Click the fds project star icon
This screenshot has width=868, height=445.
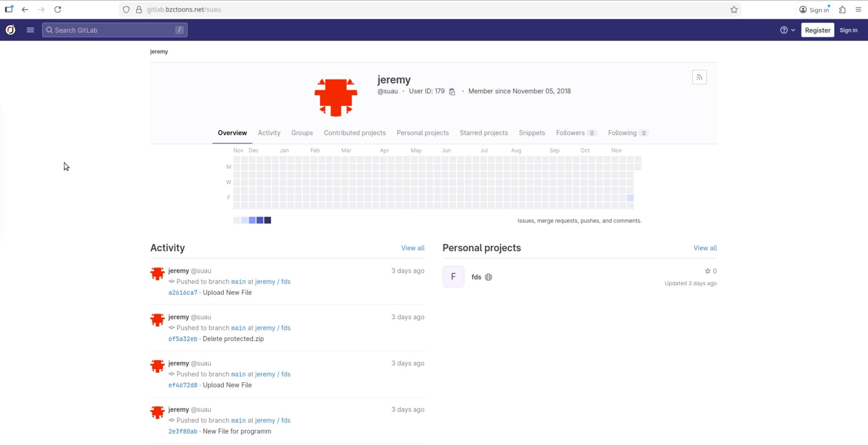click(707, 271)
